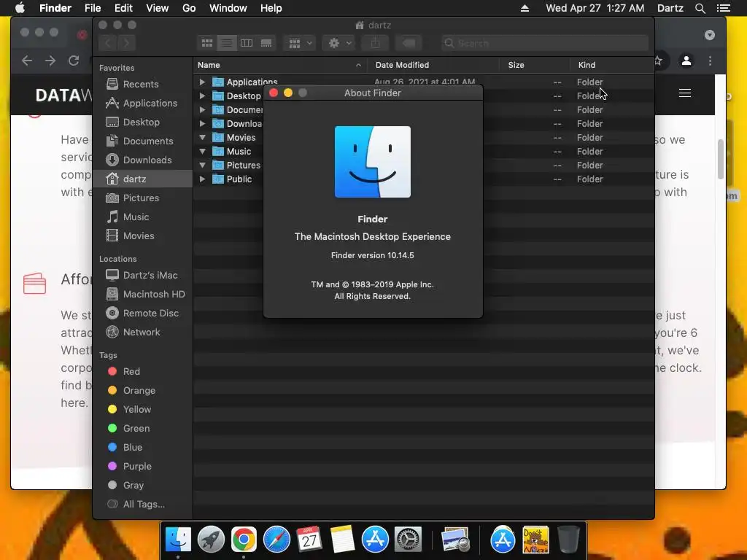Open the Action gear dropdown menu

[339, 43]
